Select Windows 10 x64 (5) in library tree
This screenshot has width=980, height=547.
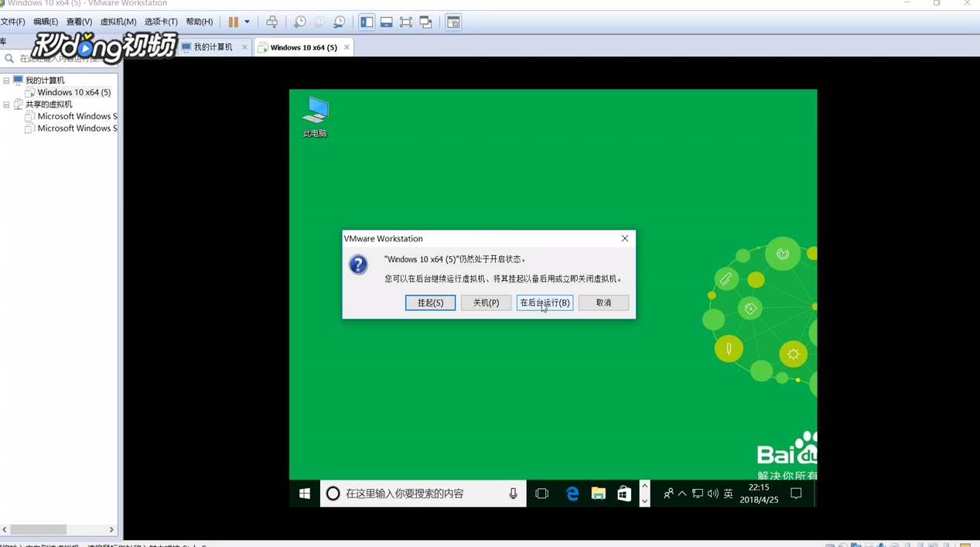[x=73, y=92]
